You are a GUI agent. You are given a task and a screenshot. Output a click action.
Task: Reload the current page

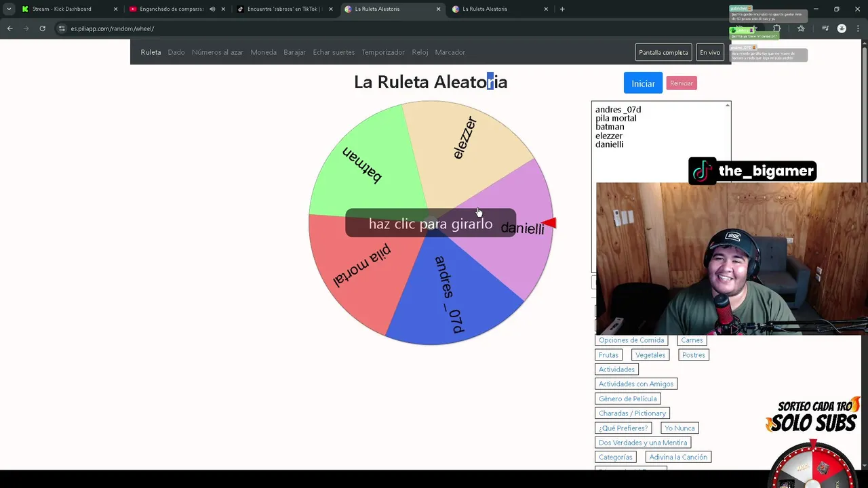[42, 28]
